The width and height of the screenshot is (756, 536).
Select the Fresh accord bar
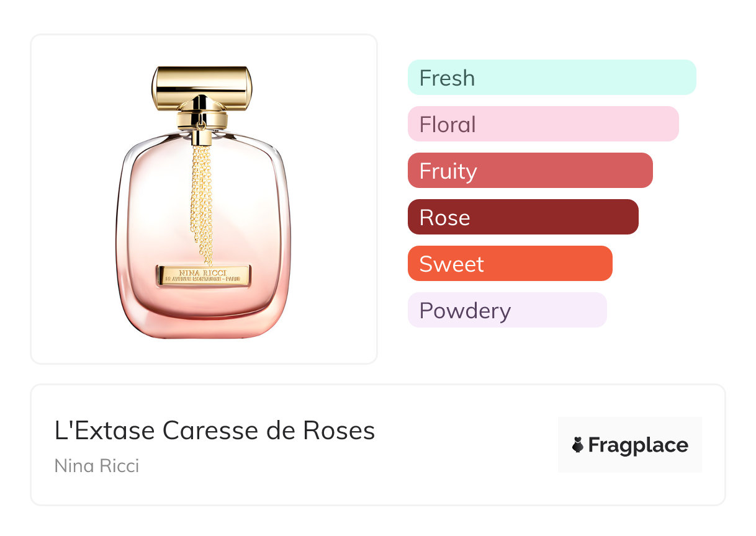[551, 78]
